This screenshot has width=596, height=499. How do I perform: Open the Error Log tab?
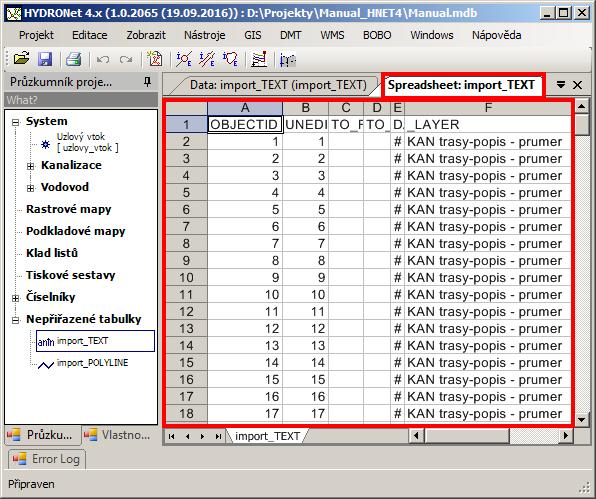pyautogui.click(x=47, y=459)
